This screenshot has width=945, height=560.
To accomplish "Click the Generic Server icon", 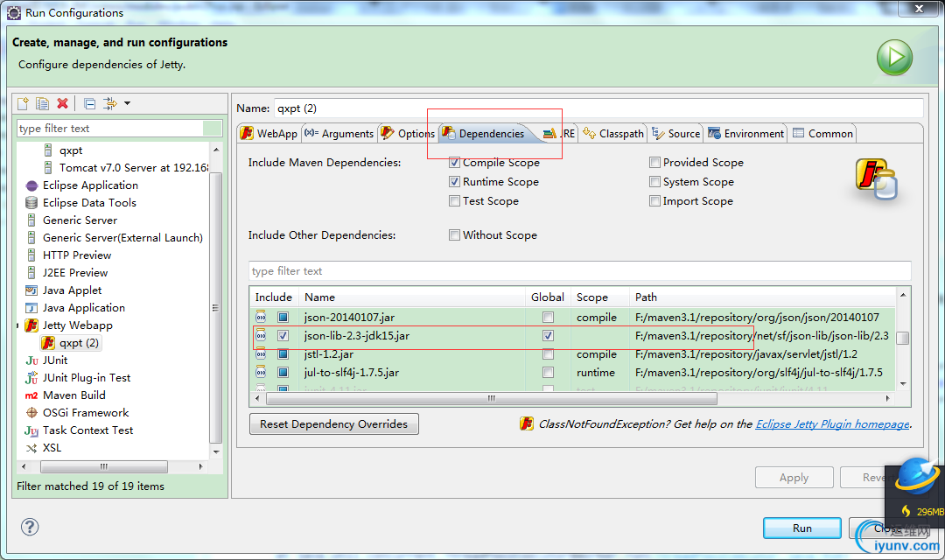I will coord(31,220).
